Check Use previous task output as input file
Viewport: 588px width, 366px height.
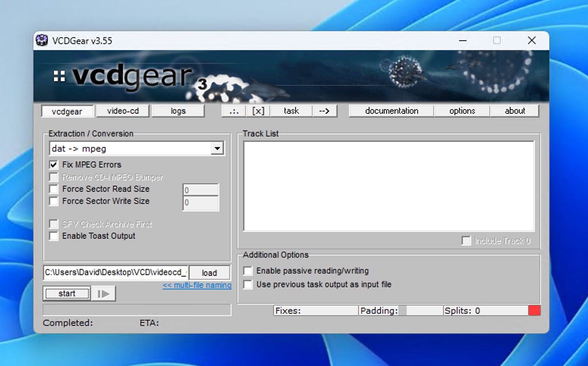coord(248,285)
